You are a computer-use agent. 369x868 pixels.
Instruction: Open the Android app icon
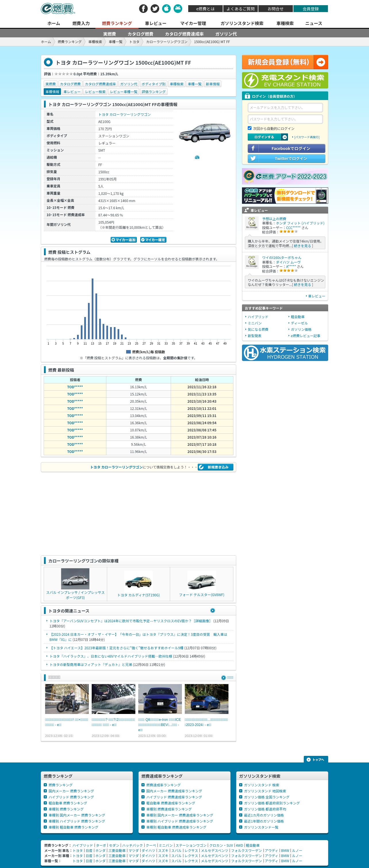[178, 9]
